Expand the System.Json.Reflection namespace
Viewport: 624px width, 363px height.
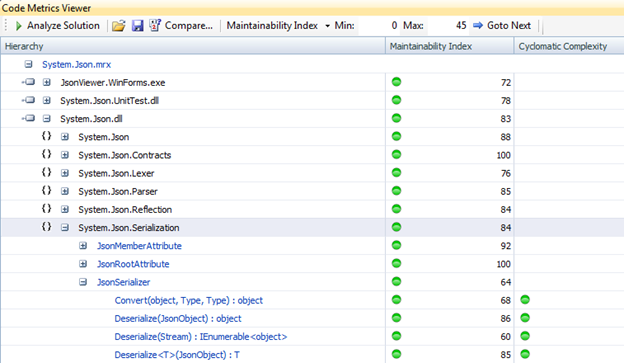click(x=65, y=209)
